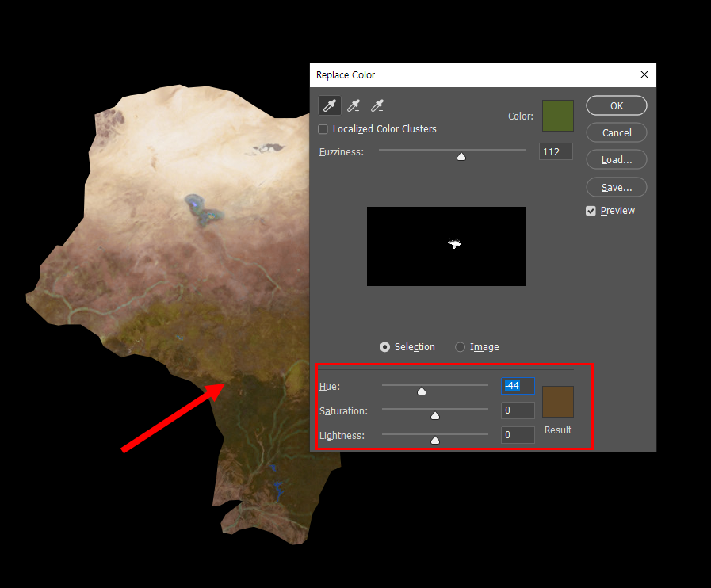Click the Hue slider handle

pyautogui.click(x=422, y=391)
